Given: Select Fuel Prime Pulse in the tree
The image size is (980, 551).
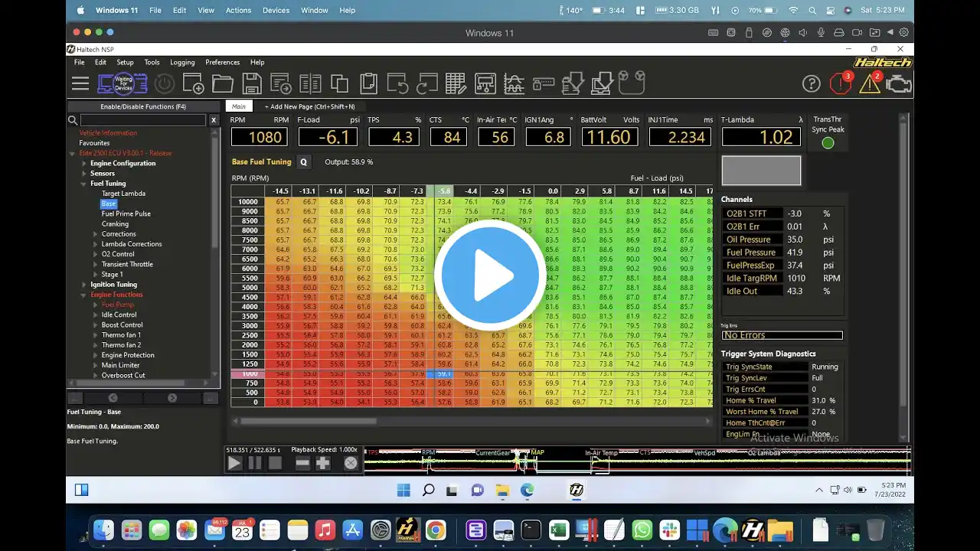Looking at the screenshot, I should (x=126, y=214).
